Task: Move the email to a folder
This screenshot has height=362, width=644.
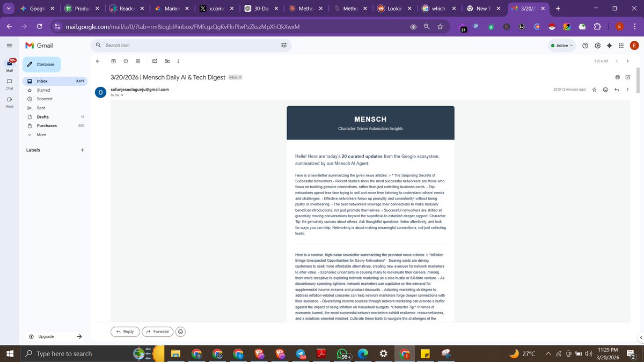Action: [167, 61]
